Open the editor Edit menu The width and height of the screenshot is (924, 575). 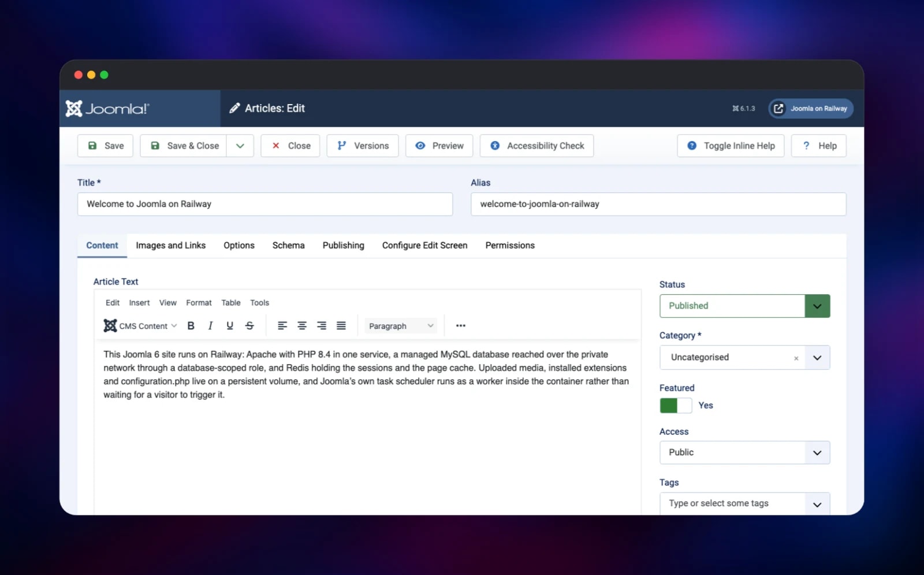113,303
